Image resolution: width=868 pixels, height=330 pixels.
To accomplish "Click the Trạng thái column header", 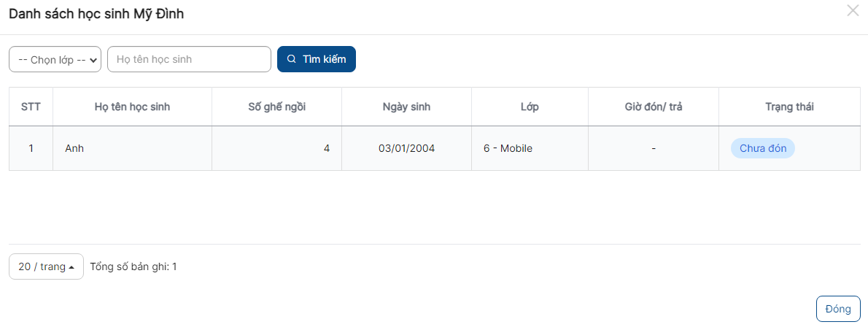I will coord(789,107).
